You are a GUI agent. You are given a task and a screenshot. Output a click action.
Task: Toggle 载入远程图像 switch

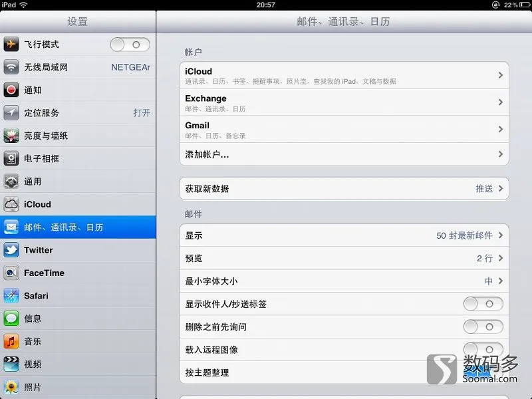[x=483, y=350]
